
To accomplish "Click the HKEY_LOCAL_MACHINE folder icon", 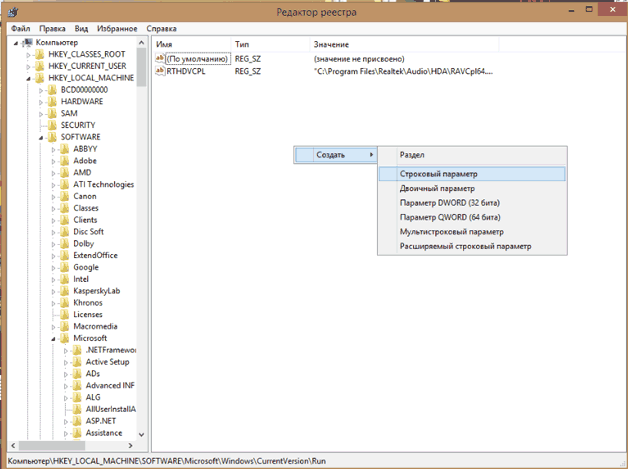I will (x=39, y=78).
